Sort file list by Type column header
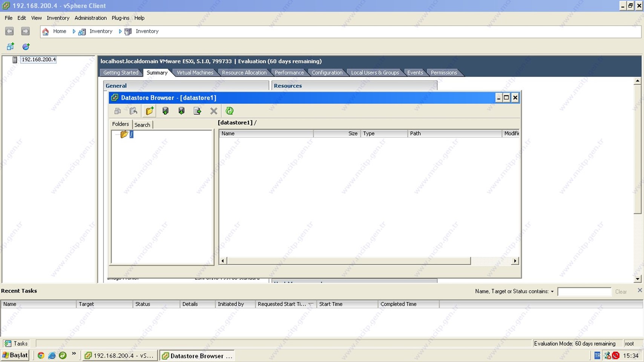The image size is (644, 362). 384,133
